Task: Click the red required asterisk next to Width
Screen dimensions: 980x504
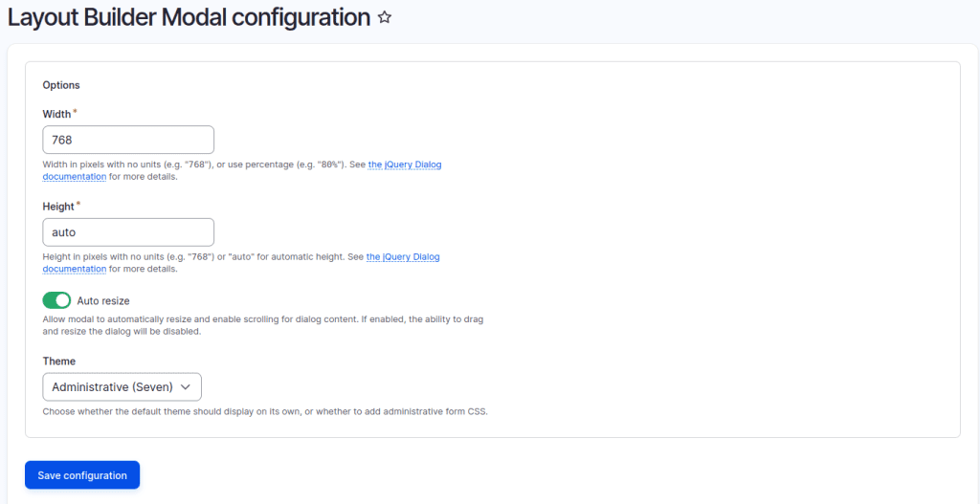Action: (76, 112)
